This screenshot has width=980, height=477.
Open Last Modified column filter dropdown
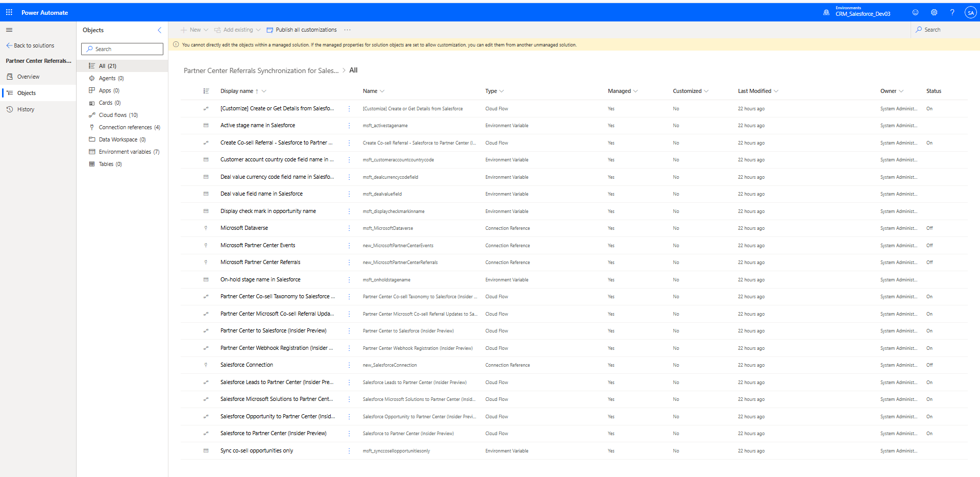[776, 91]
